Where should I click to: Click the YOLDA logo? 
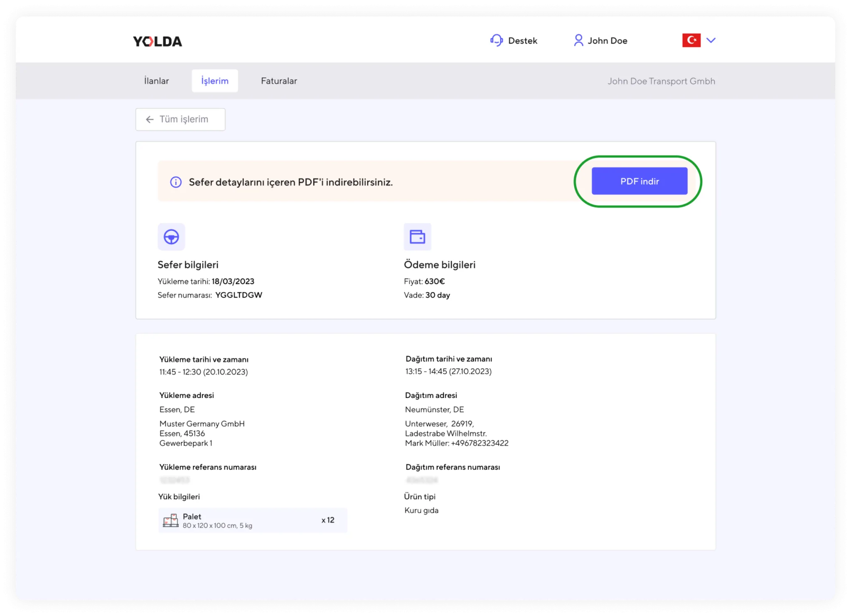[157, 41]
